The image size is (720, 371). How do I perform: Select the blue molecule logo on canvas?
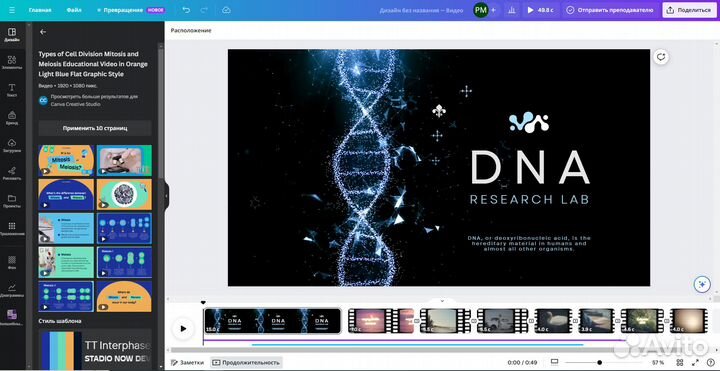pos(529,122)
